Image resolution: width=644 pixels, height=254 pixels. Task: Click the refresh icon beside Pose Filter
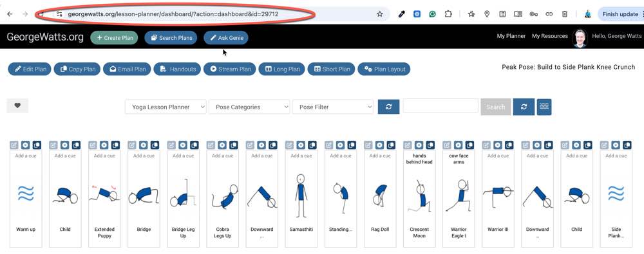pos(388,107)
